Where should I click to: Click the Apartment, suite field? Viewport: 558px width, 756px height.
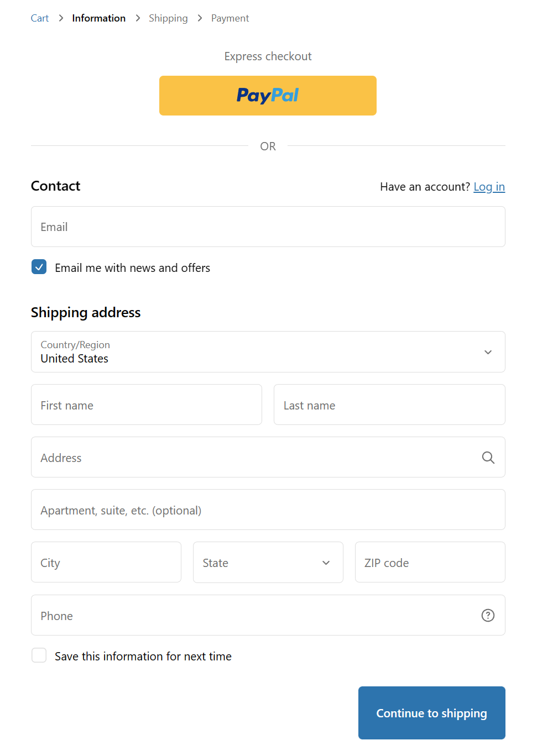coord(268,510)
